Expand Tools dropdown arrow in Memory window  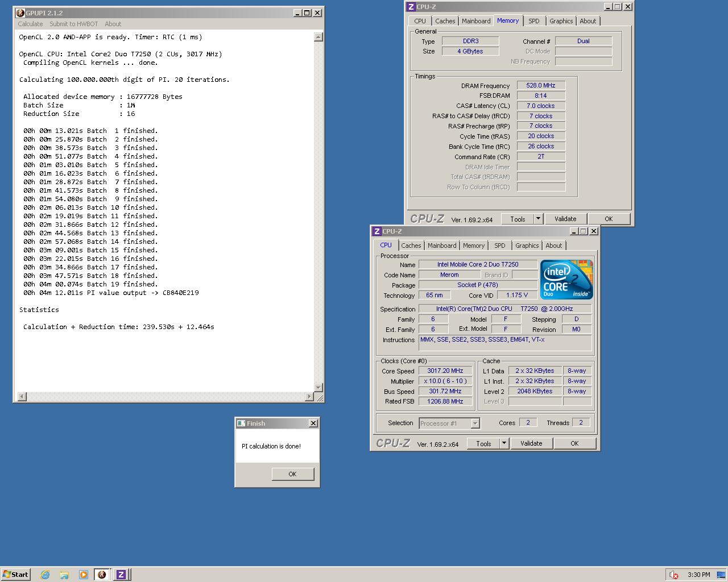(538, 219)
